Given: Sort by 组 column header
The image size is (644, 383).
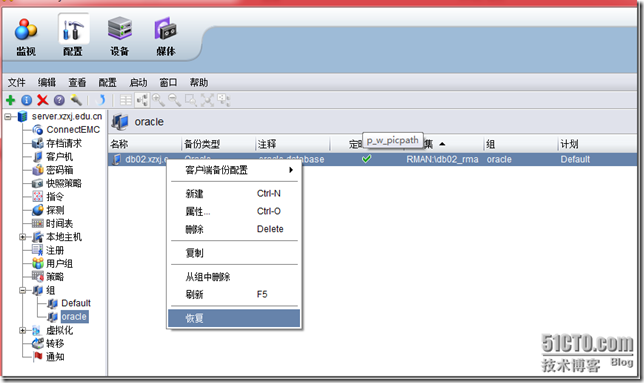Looking at the screenshot, I should point(521,144).
